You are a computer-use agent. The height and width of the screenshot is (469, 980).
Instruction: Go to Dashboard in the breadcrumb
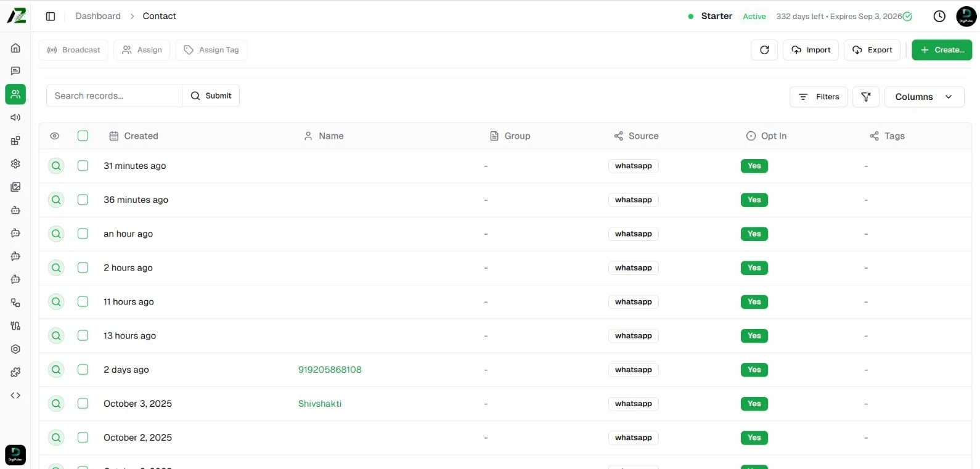(x=98, y=17)
